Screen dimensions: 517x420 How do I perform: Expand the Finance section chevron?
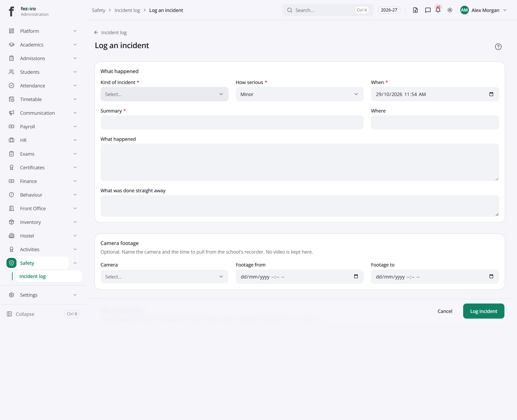click(x=75, y=181)
